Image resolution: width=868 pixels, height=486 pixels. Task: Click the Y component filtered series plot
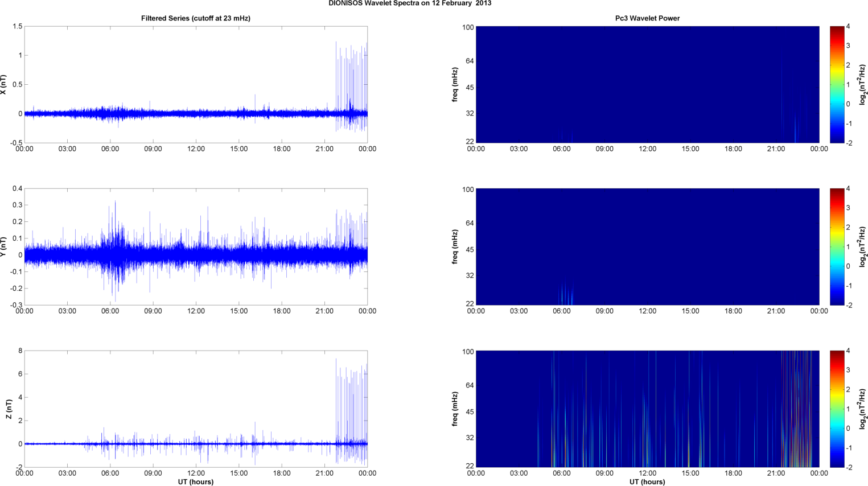[196, 246]
